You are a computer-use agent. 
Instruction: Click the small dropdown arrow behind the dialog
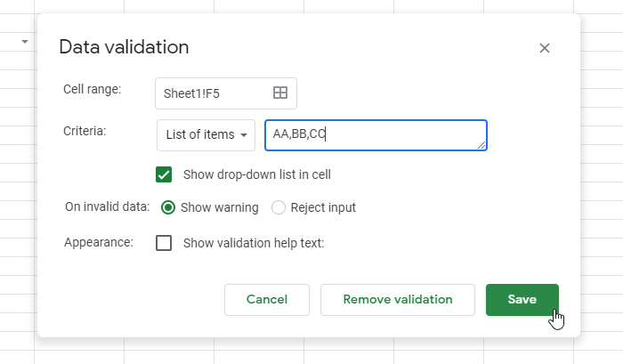[25, 42]
